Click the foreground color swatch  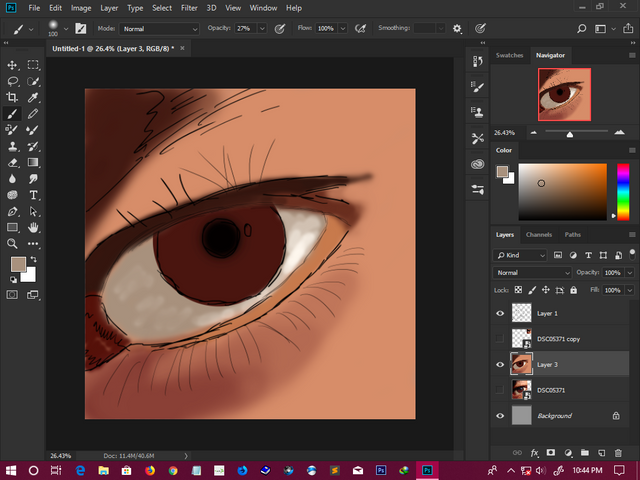[x=17, y=264]
